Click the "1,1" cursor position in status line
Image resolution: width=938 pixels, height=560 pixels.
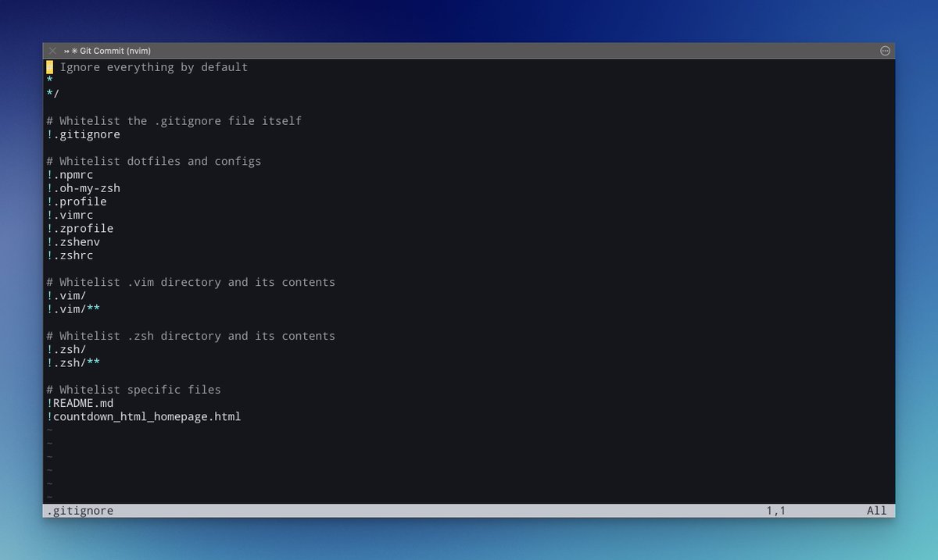[775, 511]
